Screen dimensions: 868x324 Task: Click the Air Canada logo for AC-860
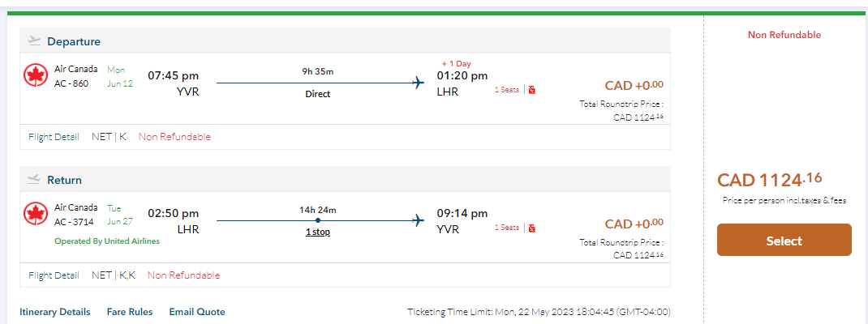click(36, 76)
